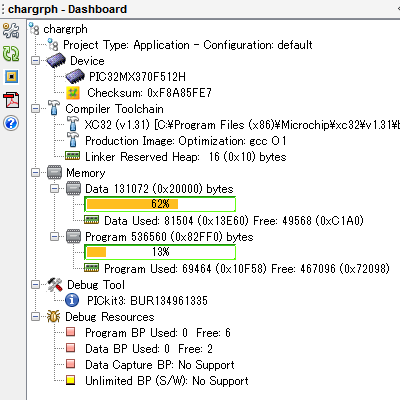Click the PIC32MX370F512H chip icon
The height and width of the screenshot is (400, 400).
pos(75,77)
